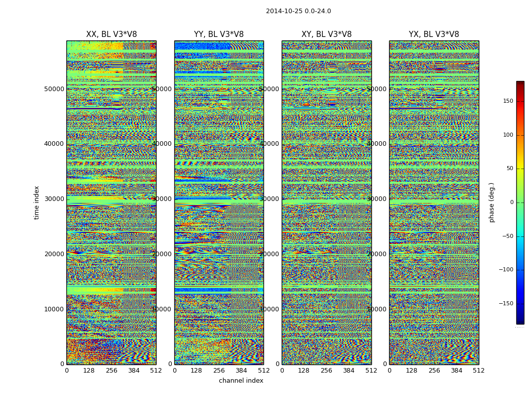
Task: Click the 150 tick label on colorbar
Action: pos(507,101)
